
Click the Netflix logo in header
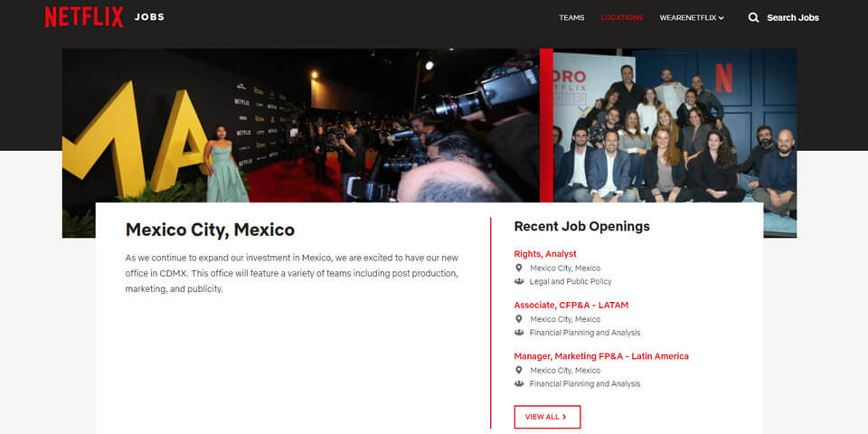83,17
